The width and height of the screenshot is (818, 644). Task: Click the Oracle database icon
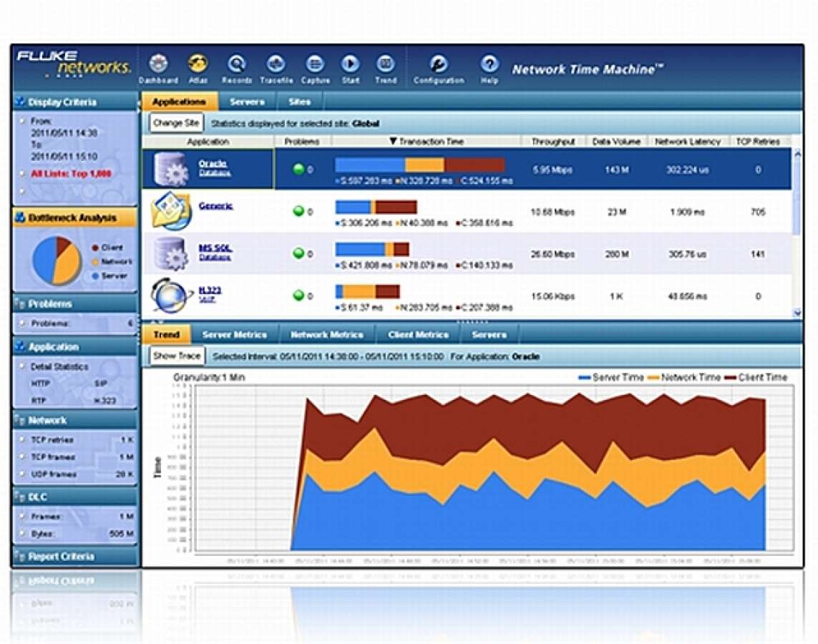pyautogui.click(x=171, y=169)
